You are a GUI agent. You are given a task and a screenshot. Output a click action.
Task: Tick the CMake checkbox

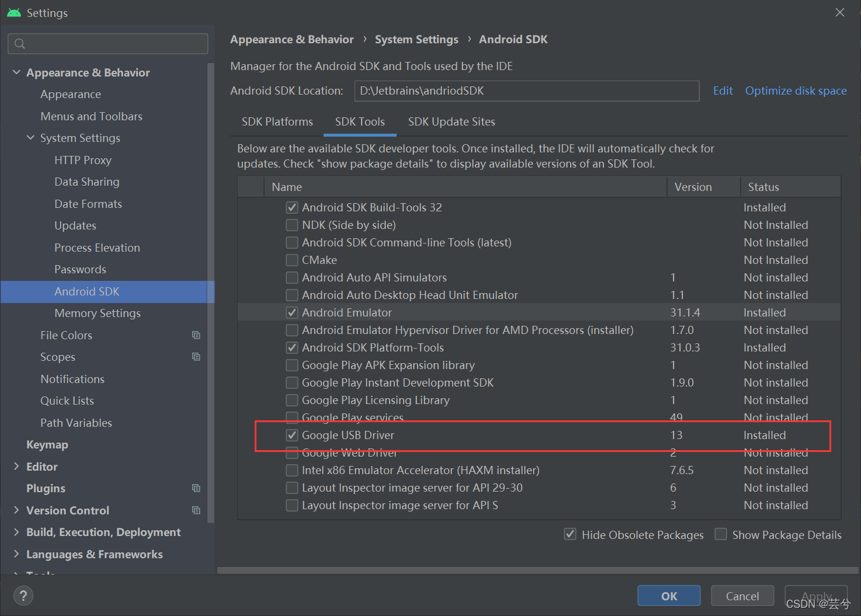click(292, 260)
